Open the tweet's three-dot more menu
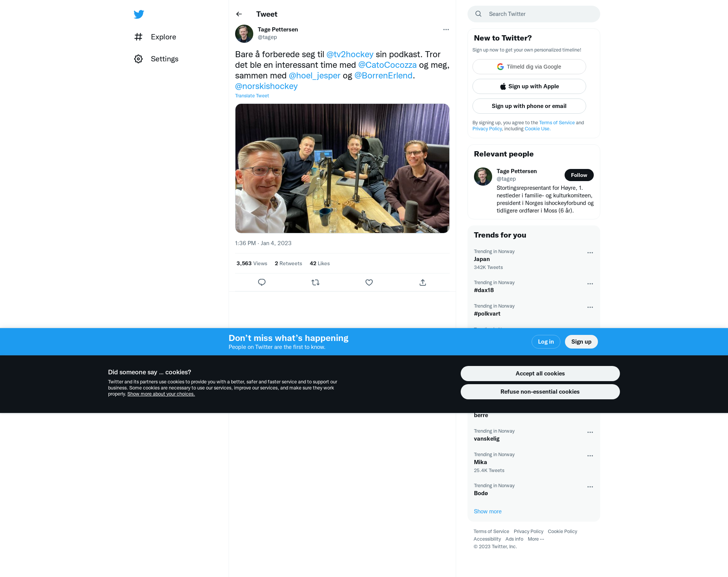This screenshot has height=577, width=728. (x=446, y=30)
